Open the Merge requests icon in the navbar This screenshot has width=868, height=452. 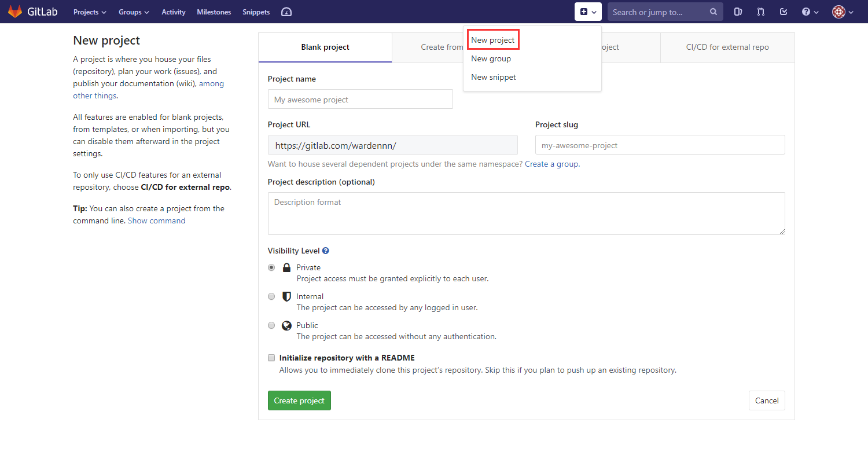click(760, 12)
